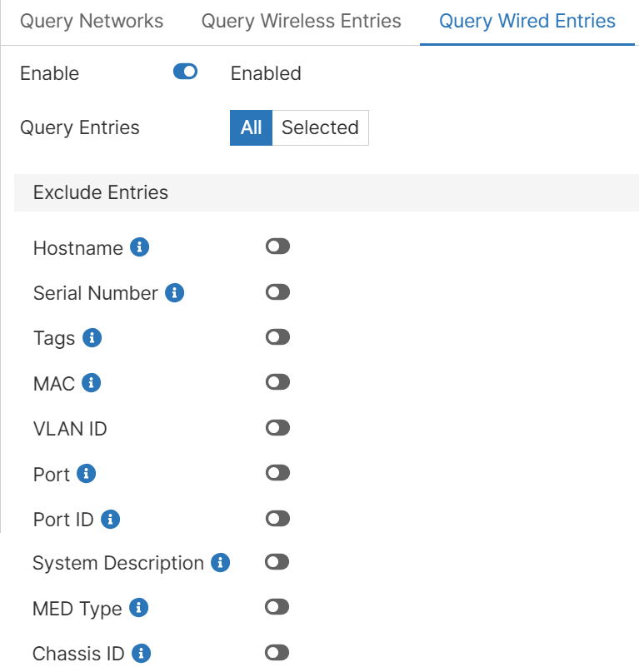This screenshot has width=639, height=672.
Task: Click the MAC info icon
Action: [92, 383]
